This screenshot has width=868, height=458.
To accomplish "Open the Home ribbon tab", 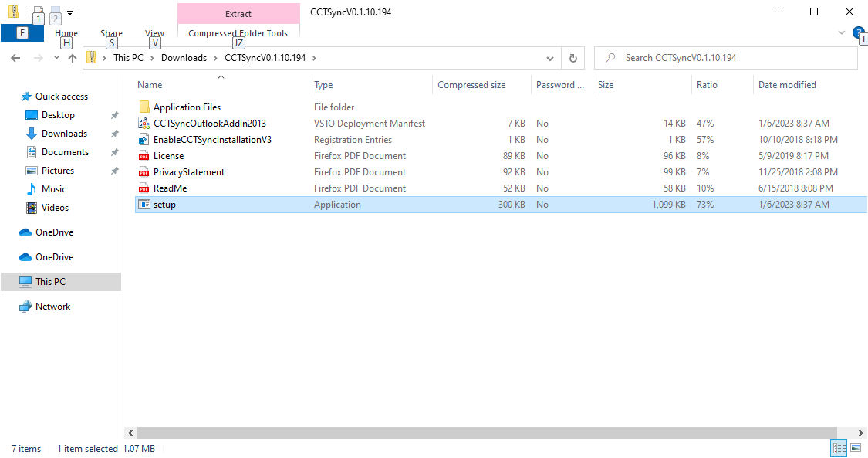I will point(66,33).
